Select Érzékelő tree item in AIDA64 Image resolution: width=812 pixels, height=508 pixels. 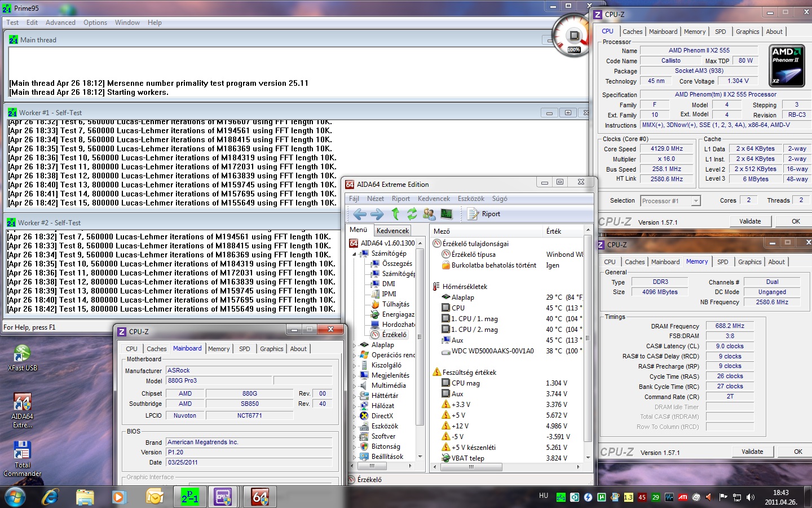(x=394, y=335)
